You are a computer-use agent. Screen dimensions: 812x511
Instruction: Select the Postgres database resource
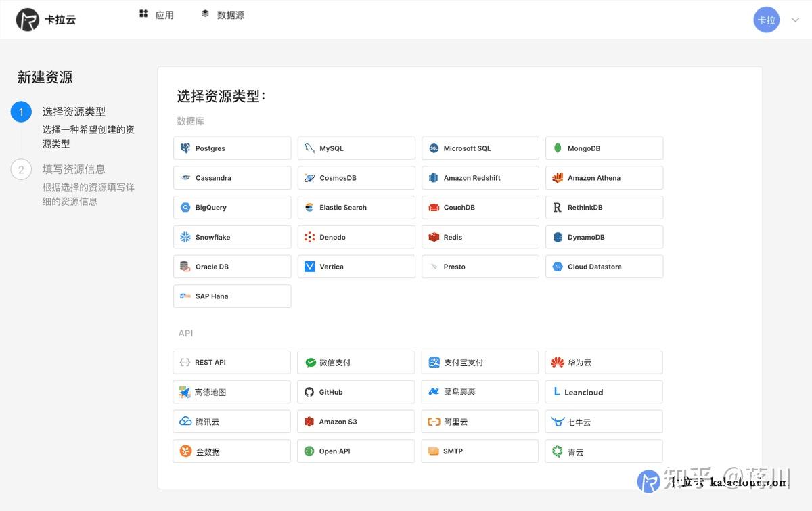(232, 148)
